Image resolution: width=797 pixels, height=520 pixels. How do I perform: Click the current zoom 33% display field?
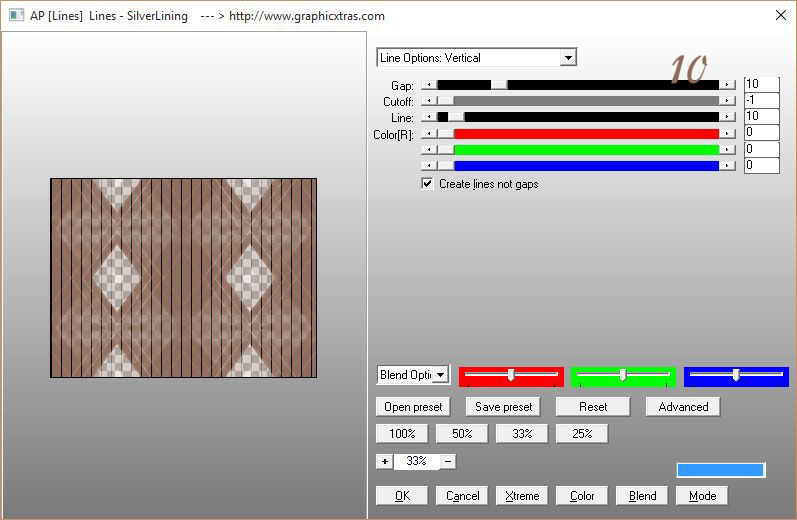point(416,462)
